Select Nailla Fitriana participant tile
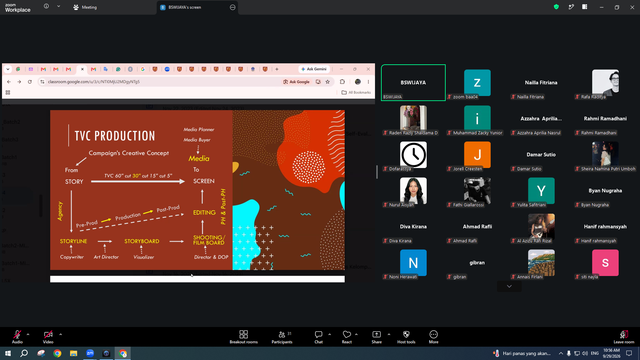The width and height of the screenshot is (640, 360). [541, 82]
